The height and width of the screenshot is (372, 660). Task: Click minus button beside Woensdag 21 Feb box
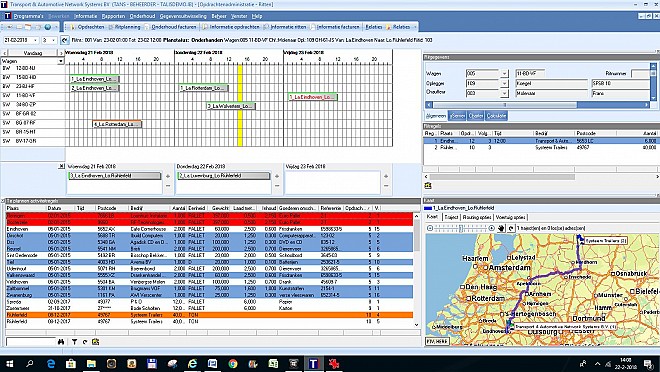coord(168,186)
